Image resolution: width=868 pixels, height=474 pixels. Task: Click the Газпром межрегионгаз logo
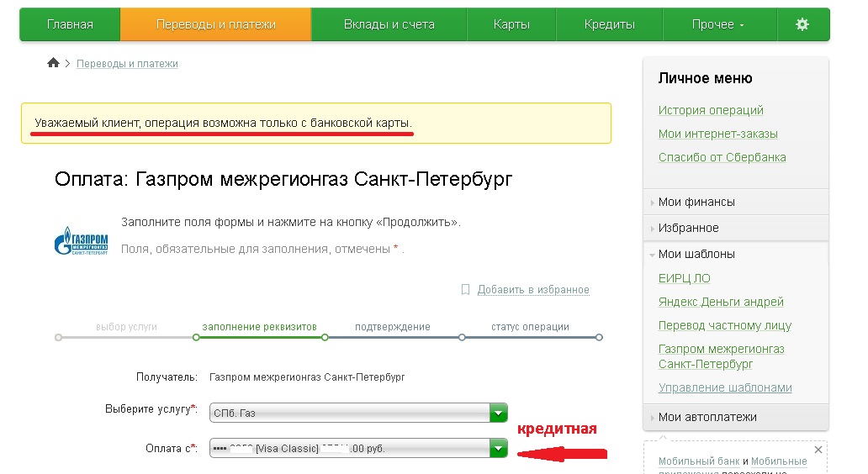click(81, 240)
